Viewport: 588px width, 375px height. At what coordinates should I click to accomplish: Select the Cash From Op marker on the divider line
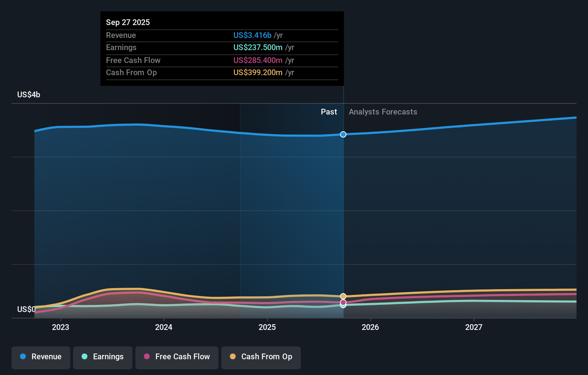click(x=343, y=296)
